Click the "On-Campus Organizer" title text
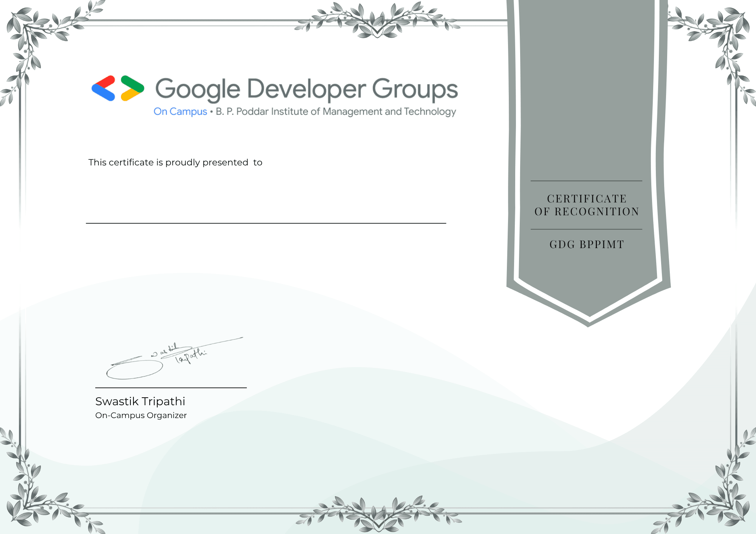 141,415
